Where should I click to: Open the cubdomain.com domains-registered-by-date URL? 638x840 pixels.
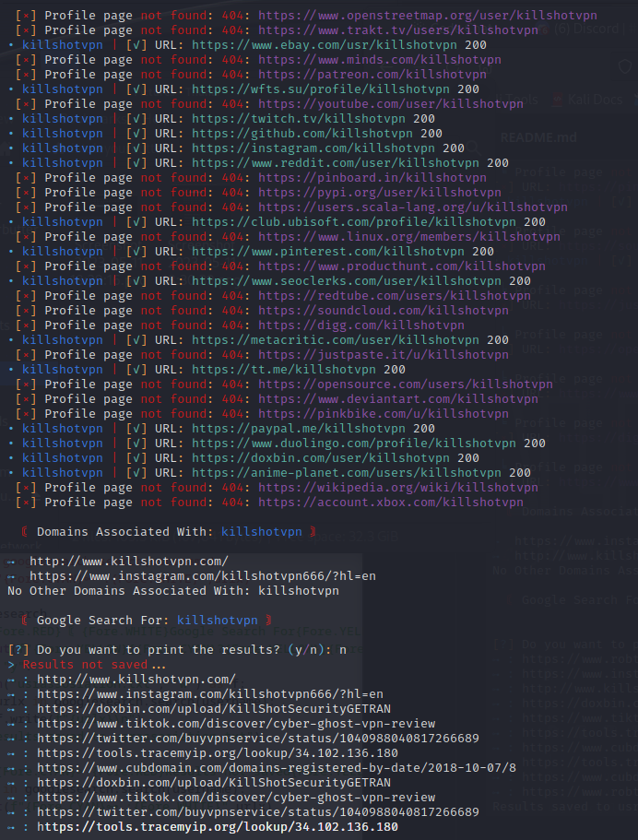point(277,768)
